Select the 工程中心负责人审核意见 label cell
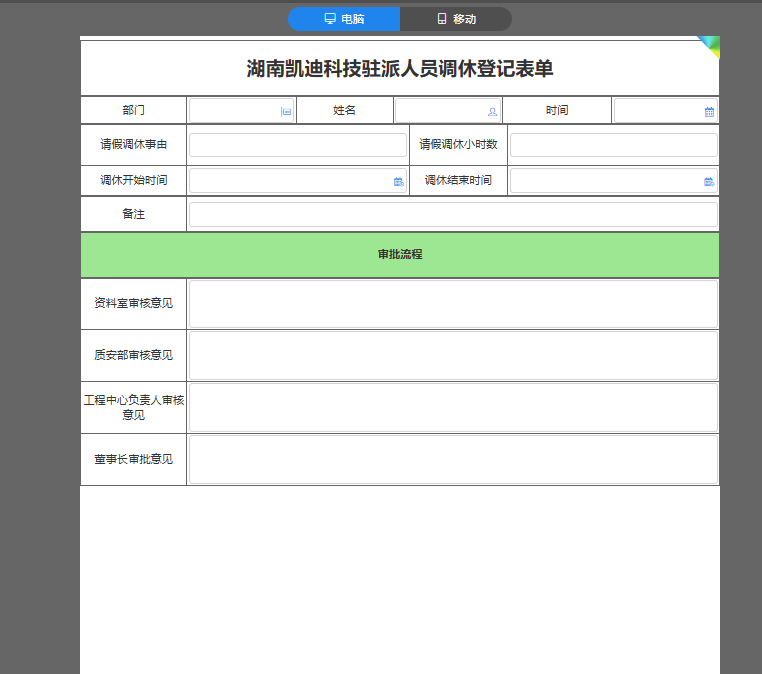This screenshot has width=762, height=674. [x=133, y=407]
